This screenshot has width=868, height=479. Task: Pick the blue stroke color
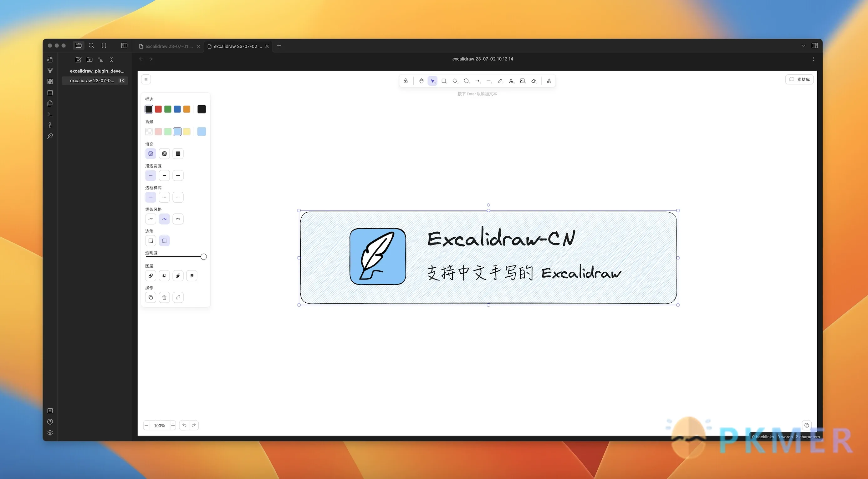[177, 109]
